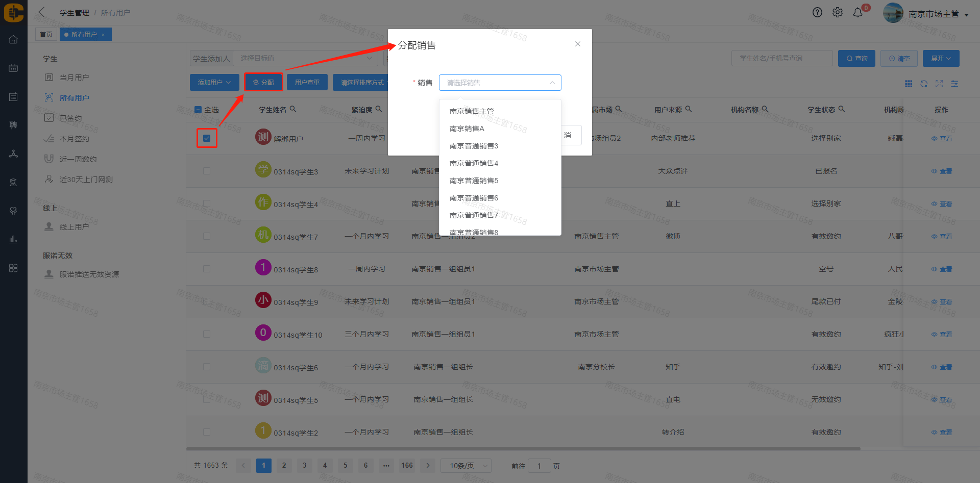
Task: Choose 南京普通销售5 option in list
Action: [474, 181]
